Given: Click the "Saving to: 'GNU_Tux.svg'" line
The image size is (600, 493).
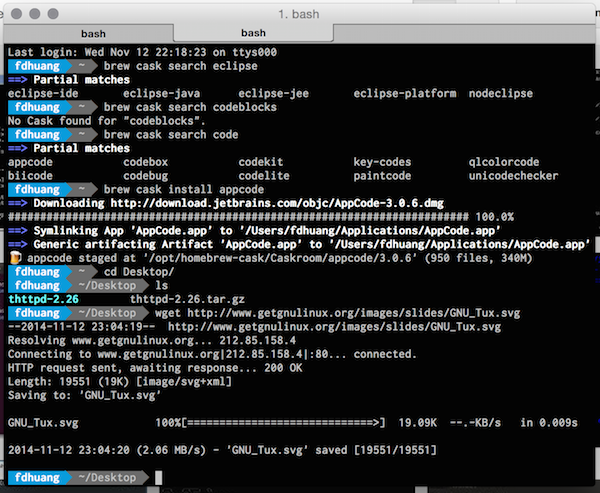Looking at the screenshot, I should click(85, 395).
